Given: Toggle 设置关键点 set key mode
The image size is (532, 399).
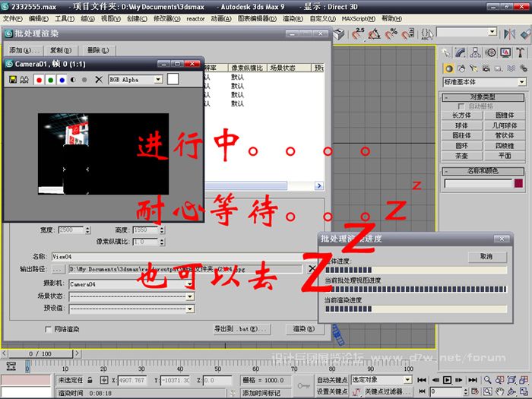Looking at the screenshot, I should click(332, 391).
